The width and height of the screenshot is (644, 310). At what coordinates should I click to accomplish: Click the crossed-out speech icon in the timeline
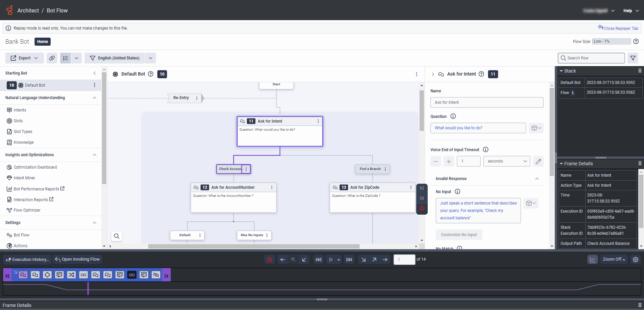click(x=156, y=275)
